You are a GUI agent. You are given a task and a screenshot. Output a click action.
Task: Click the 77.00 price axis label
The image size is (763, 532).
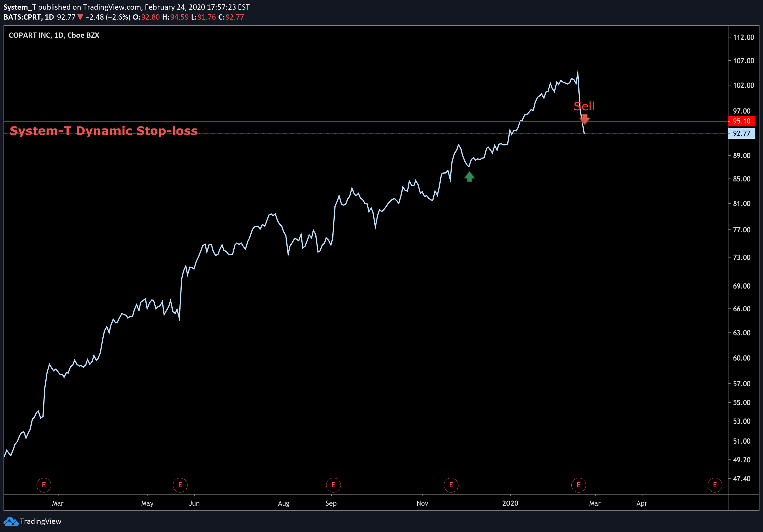(741, 230)
